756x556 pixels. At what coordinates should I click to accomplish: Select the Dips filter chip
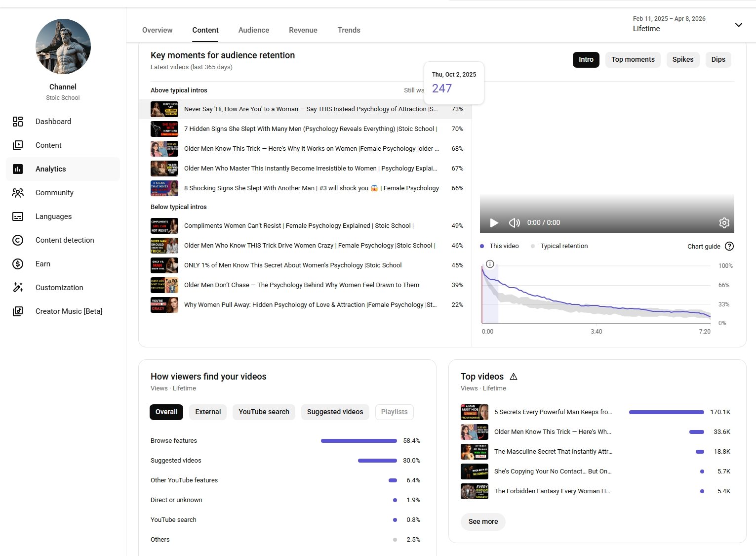[718, 59]
